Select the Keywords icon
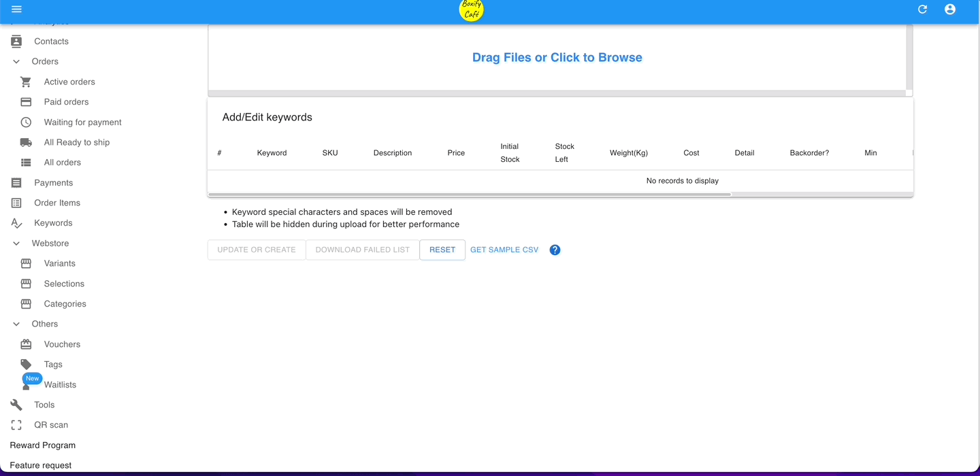Image resolution: width=980 pixels, height=476 pixels. click(16, 222)
